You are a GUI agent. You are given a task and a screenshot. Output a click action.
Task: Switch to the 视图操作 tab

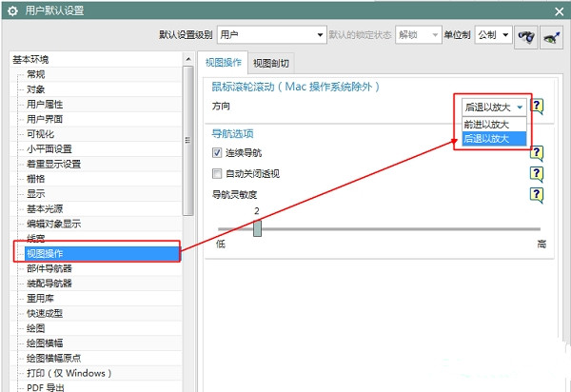point(226,63)
